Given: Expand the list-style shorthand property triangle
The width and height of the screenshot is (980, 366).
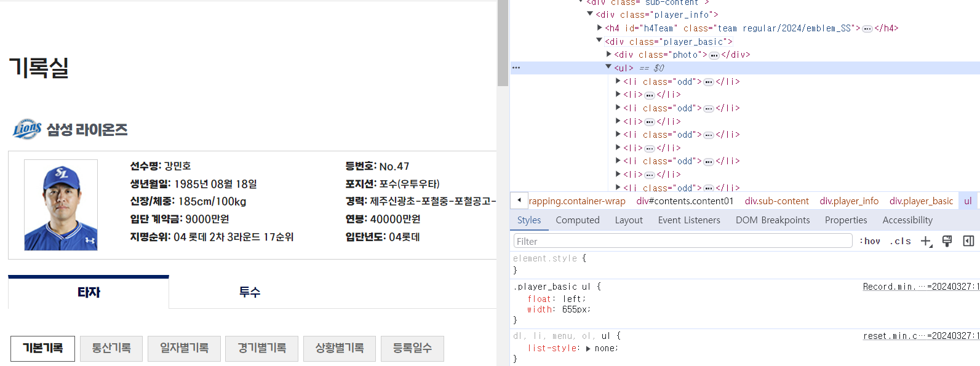Looking at the screenshot, I should pos(588,348).
